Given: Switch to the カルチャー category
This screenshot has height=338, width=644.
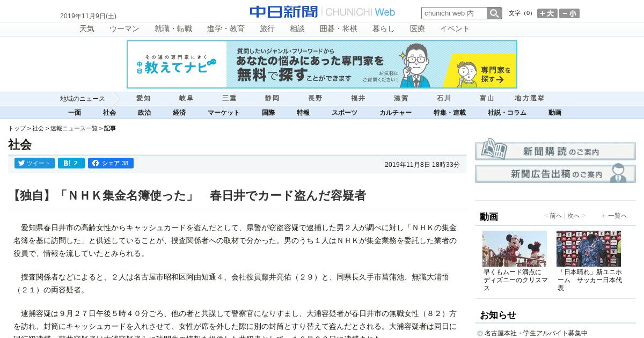Looking at the screenshot, I should [x=396, y=113].
